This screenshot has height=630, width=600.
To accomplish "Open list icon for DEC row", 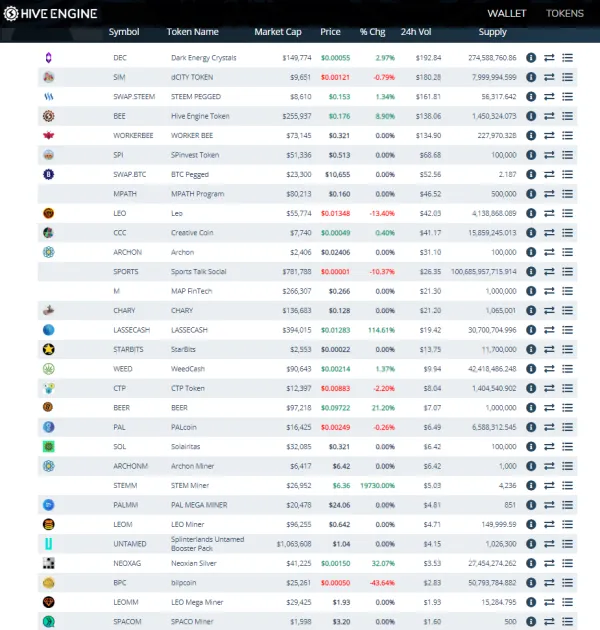I will click(567, 58).
